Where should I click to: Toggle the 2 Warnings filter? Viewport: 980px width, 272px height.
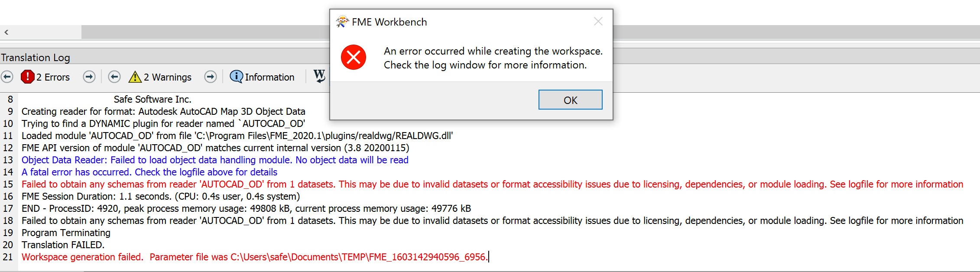(x=160, y=77)
